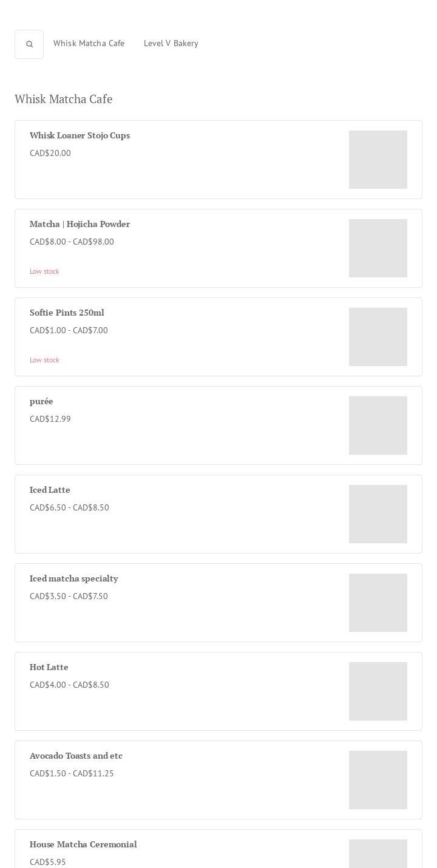Click the Avocado Toasts thumbnail image
The height and width of the screenshot is (868, 437).
[x=378, y=780]
